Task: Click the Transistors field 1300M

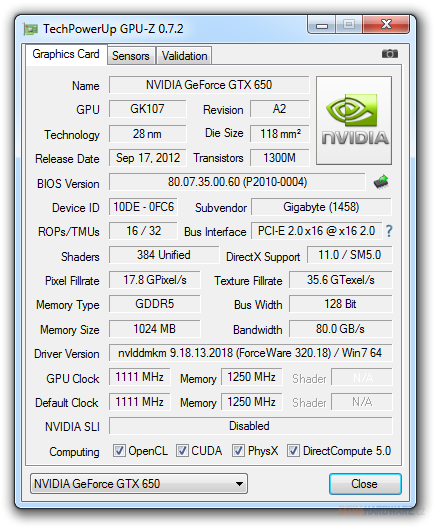Action: tap(279, 158)
